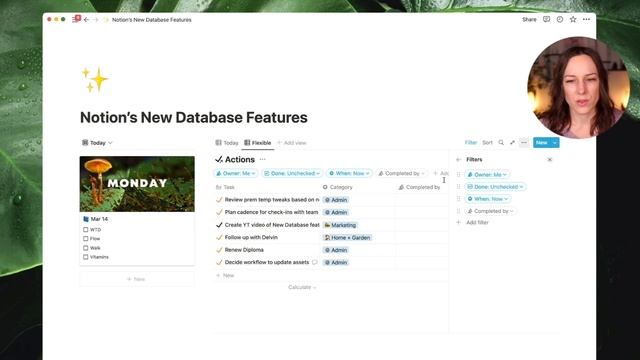Screen dimensions: 640x360
Task: Grab the drag handle beside Owner filter
Action: click(x=458, y=174)
